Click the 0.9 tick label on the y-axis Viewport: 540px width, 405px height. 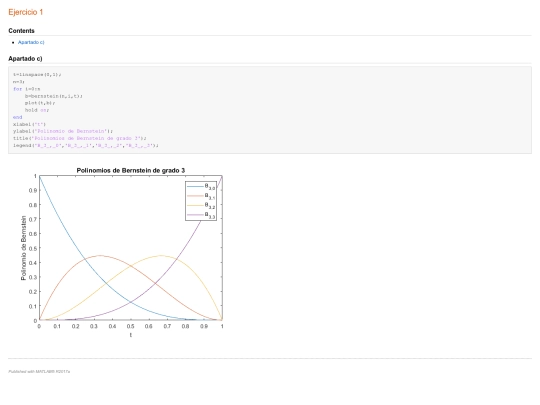(x=33, y=190)
